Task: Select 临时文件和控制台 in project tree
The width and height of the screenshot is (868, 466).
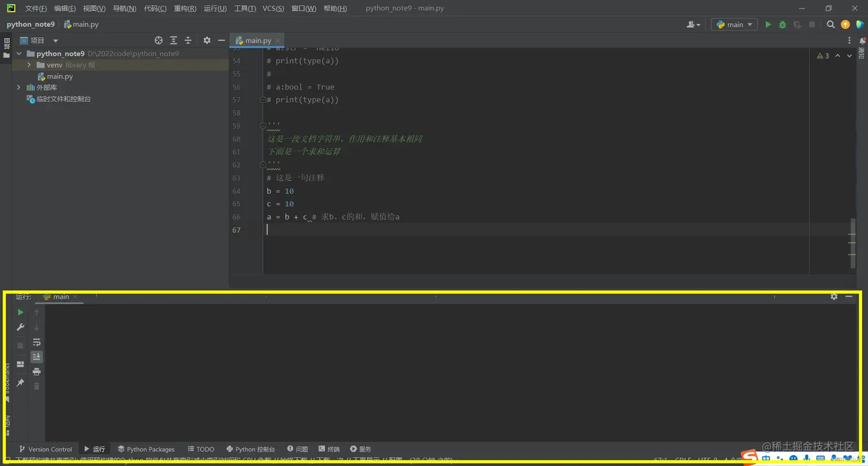Action: click(59, 99)
